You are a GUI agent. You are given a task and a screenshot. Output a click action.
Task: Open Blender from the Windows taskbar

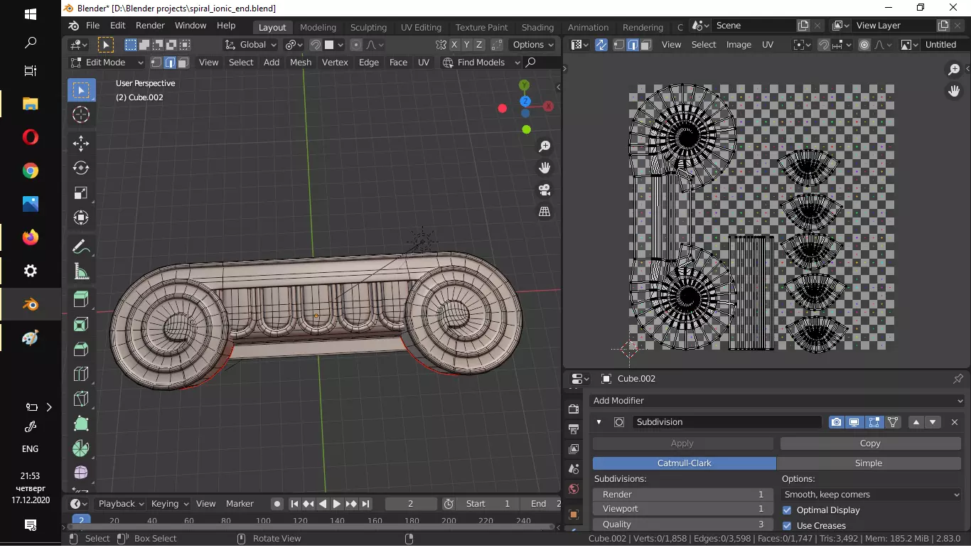tap(30, 304)
